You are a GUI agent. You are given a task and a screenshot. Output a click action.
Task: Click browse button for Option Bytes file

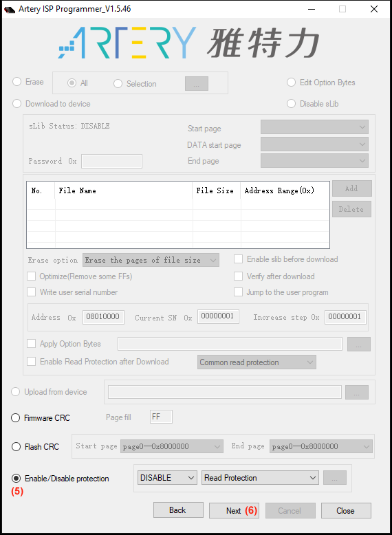pyautogui.click(x=359, y=345)
